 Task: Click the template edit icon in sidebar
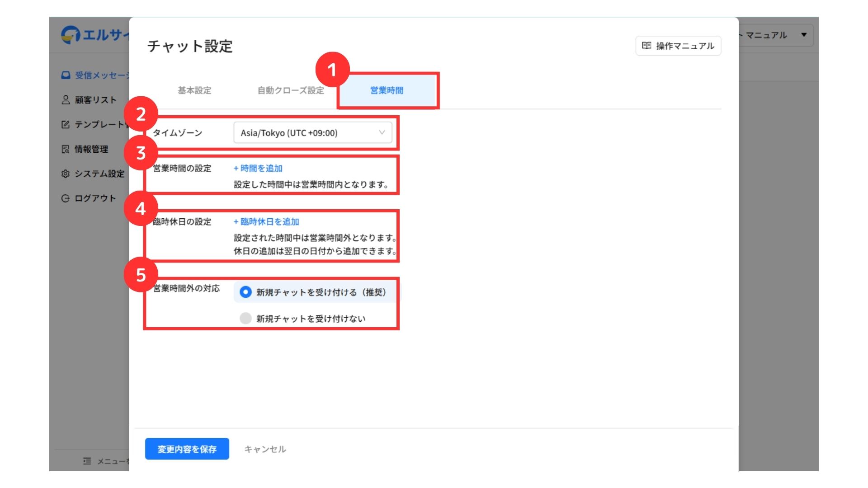tap(66, 124)
